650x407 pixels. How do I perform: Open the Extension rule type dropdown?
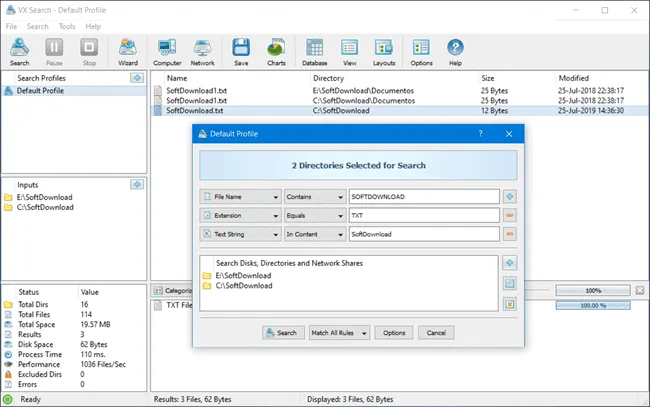[240, 216]
